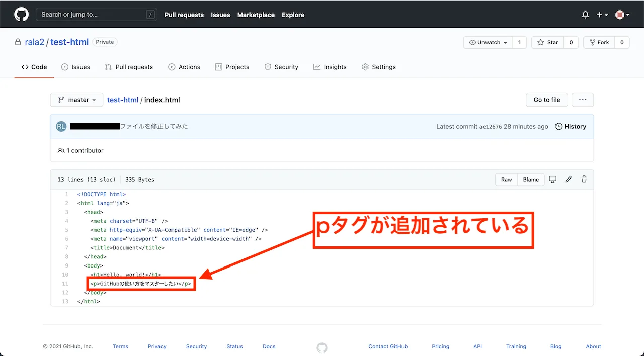The height and width of the screenshot is (356, 644).
Task: Open the Terms footer link
Action: point(120,346)
